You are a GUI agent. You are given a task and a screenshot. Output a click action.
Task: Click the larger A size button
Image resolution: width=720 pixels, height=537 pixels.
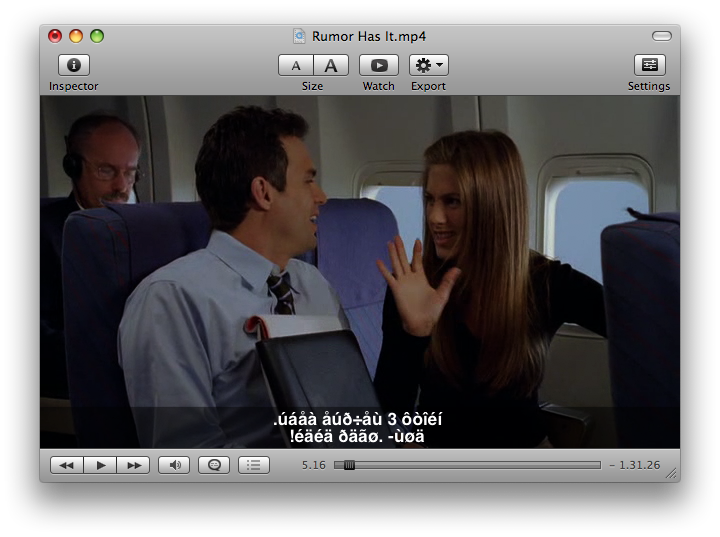tap(331, 65)
